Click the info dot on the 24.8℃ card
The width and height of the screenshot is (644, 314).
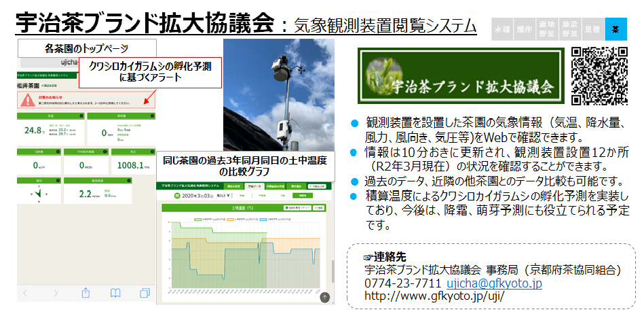(81, 116)
